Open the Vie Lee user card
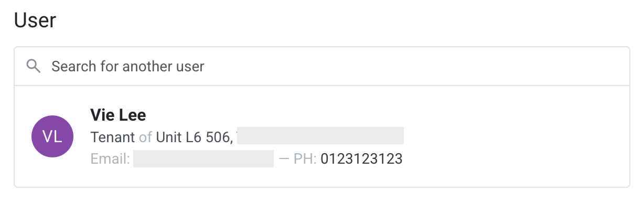 pos(321,136)
